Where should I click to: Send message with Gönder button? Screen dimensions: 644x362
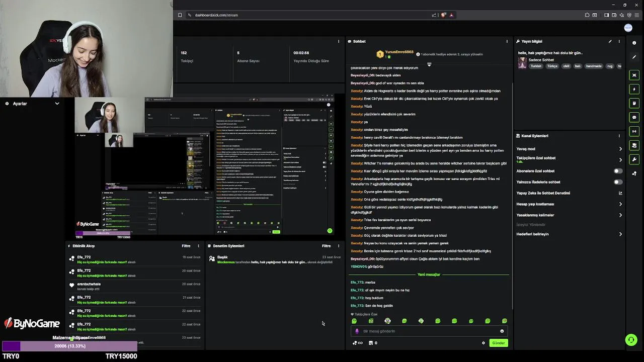click(499, 343)
